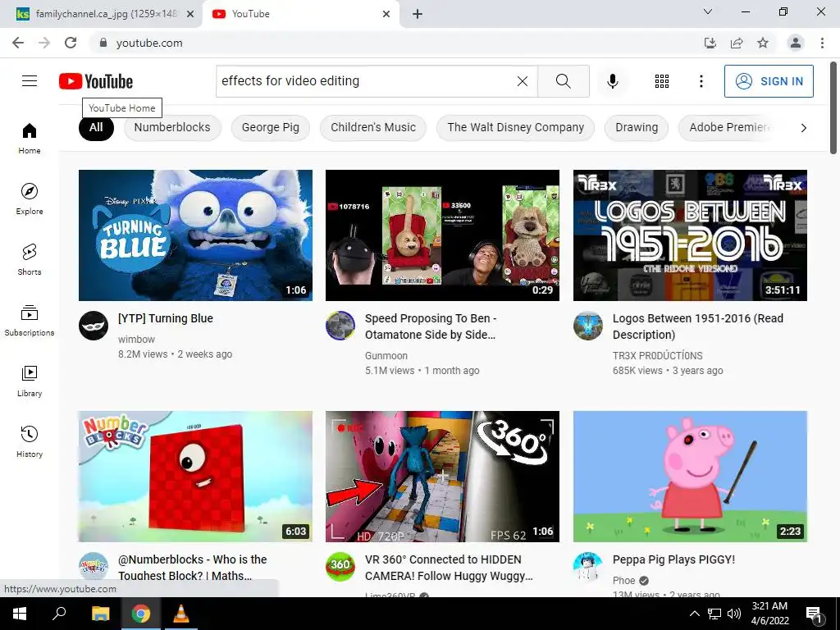
Task: Open File Explorer from the taskbar
Action: point(100,614)
